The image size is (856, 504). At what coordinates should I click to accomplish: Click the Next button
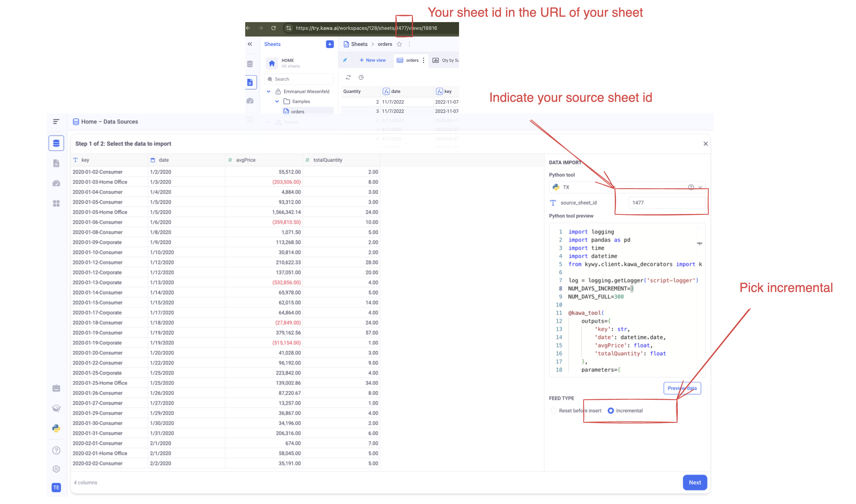click(x=695, y=483)
